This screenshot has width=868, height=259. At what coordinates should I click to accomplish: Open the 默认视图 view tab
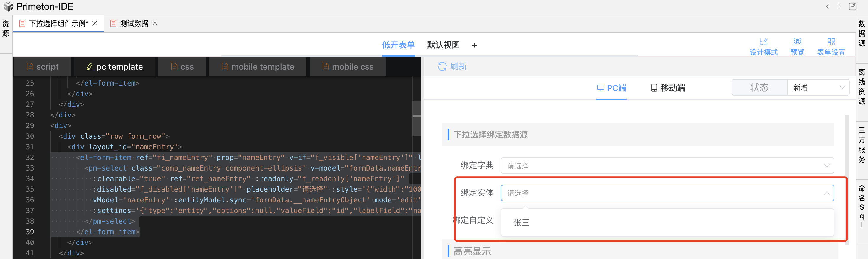coord(443,45)
